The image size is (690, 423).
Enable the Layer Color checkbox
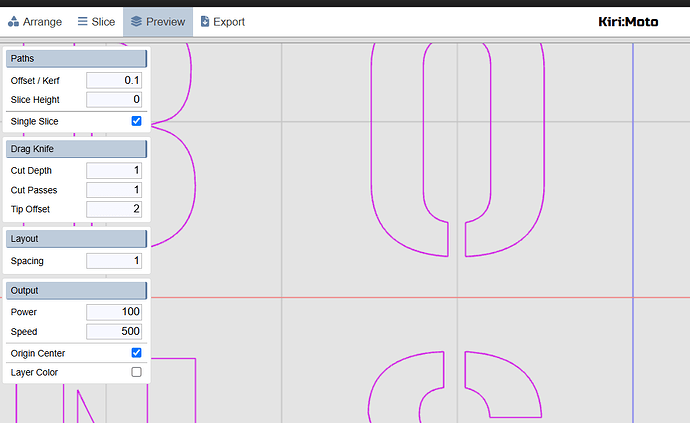(136, 372)
